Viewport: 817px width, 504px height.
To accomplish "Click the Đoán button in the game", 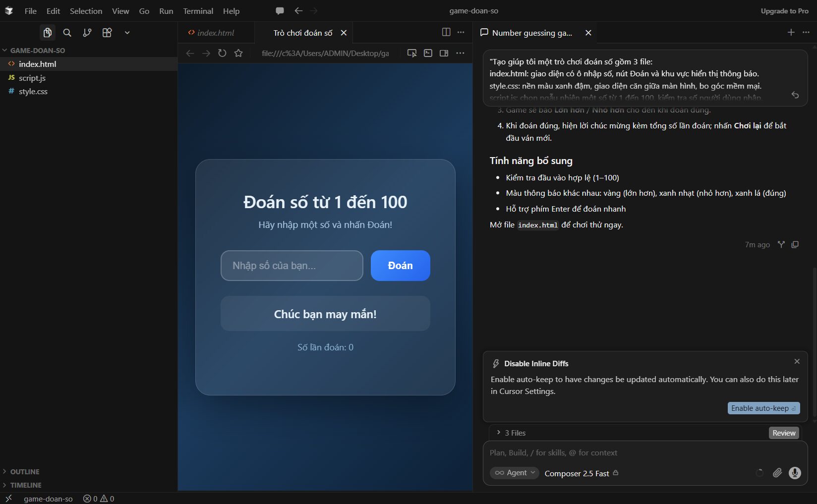I will click(x=400, y=266).
